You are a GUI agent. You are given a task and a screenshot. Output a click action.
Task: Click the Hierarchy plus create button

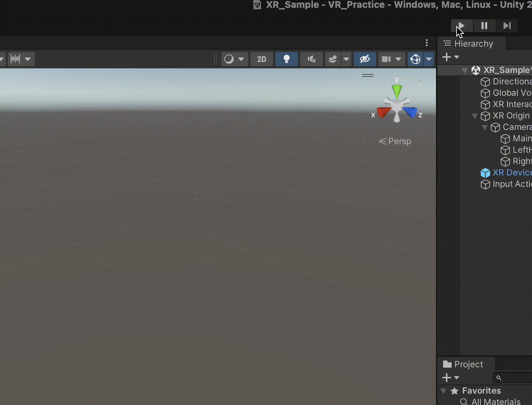click(447, 57)
